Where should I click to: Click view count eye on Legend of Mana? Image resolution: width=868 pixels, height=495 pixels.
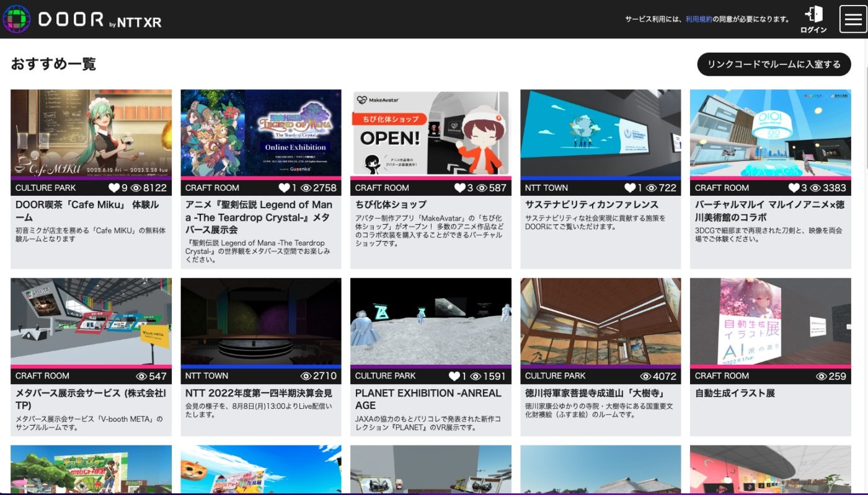click(306, 188)
